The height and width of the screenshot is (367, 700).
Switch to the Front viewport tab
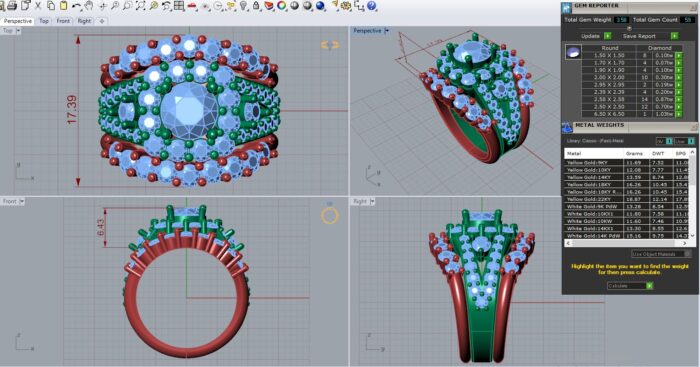click(x=63, y=21)
